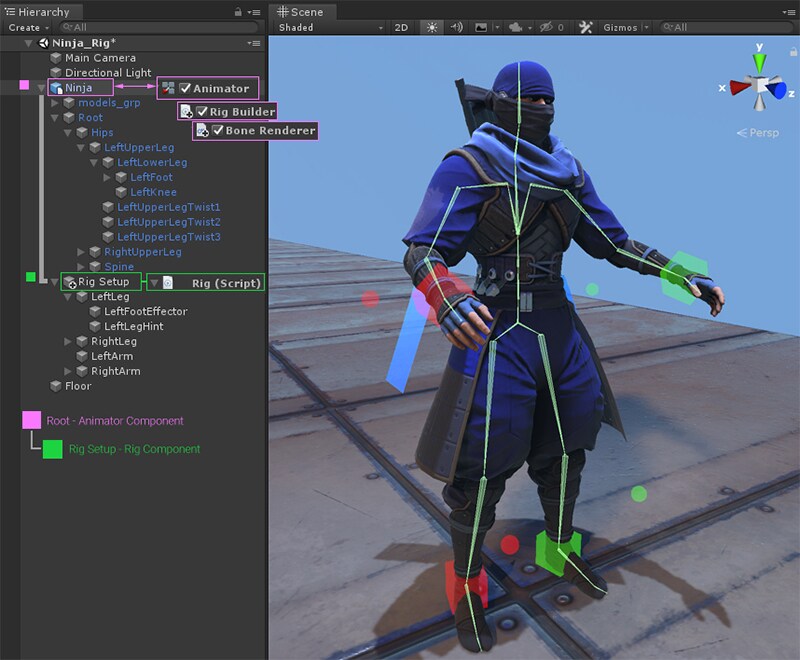
Task: Disable the Bone Renderer checkbox
Action: tap(216, 131)
